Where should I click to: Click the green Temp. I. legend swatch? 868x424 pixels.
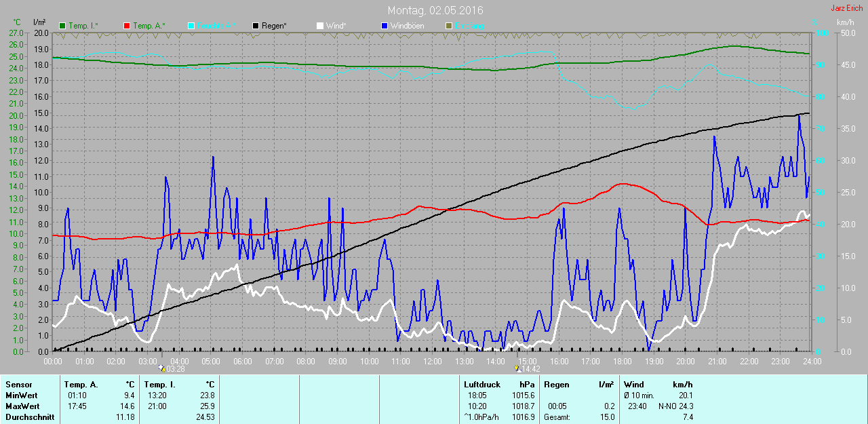[x=63, y=26]
